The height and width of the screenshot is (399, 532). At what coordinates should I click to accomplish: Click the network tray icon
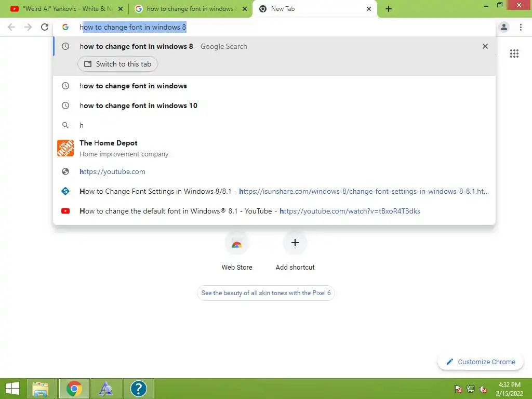click(471, 389)
